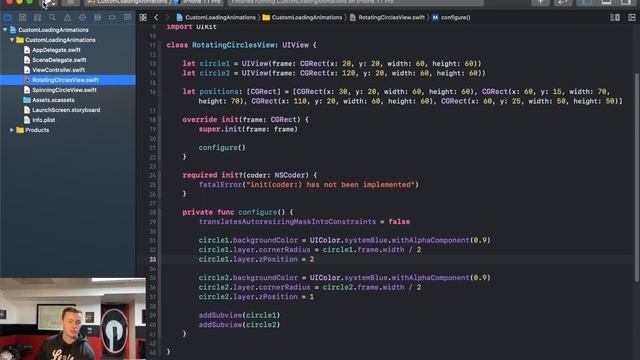This screenshot has height=360, width=640.
Task: Click 'circle2.backgroundColor' line in code
Action: click(x=344, y=278)
